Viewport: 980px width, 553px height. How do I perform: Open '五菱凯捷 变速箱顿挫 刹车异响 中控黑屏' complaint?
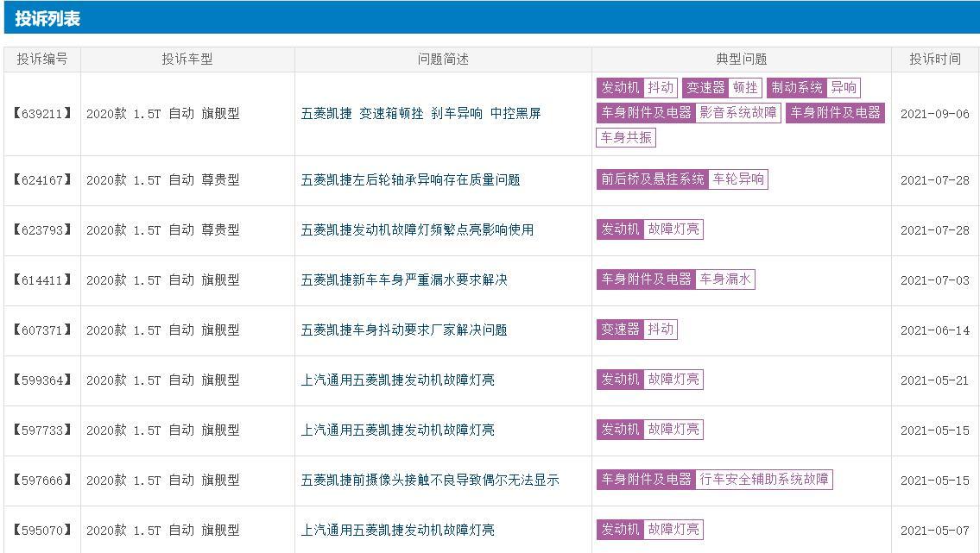[x=420, y=114]
